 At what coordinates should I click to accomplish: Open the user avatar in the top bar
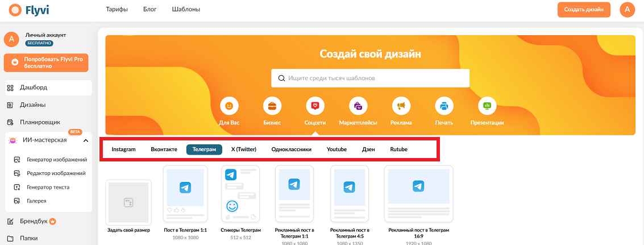click(x=627, y=10)
